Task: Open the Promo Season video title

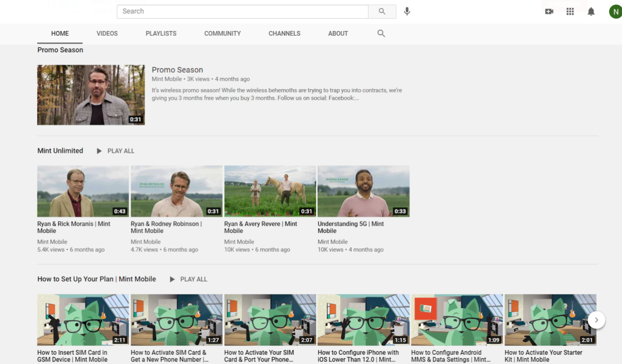Action: [x=177, y=70]
